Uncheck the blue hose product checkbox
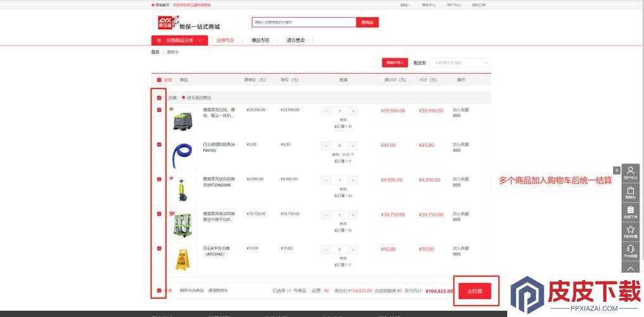The image size is (644, 317). click(x=159, y=145)
